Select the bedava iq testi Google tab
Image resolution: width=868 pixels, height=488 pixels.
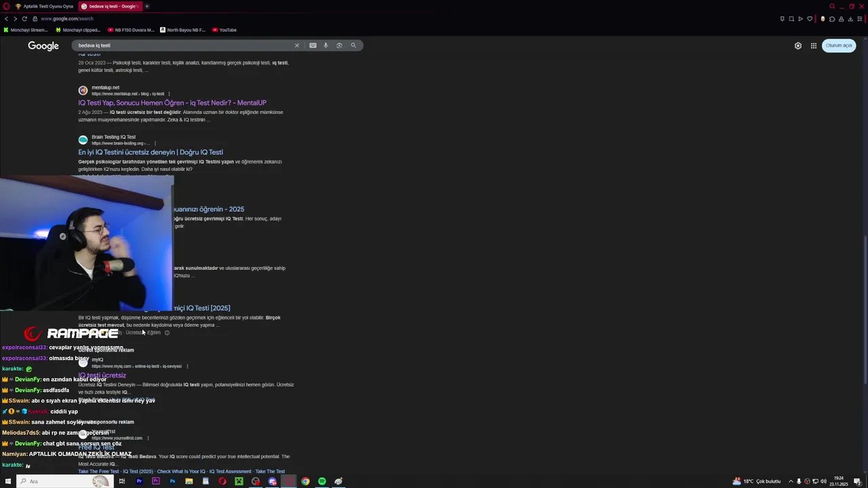point(110,6)
